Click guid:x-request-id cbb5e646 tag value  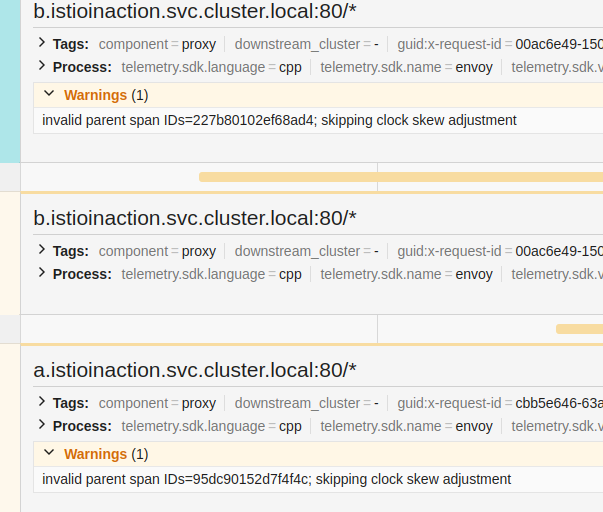[559, 403]
